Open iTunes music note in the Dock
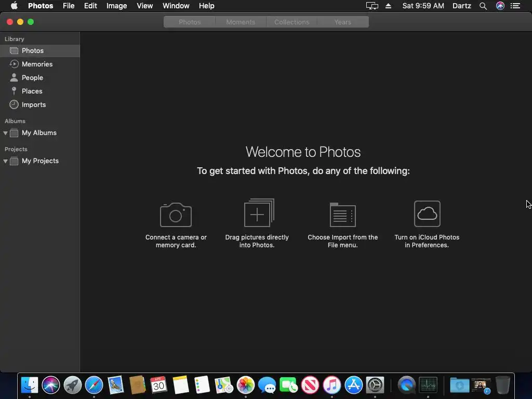The height and width of the screenshot is (399, 532). (332, 385)
